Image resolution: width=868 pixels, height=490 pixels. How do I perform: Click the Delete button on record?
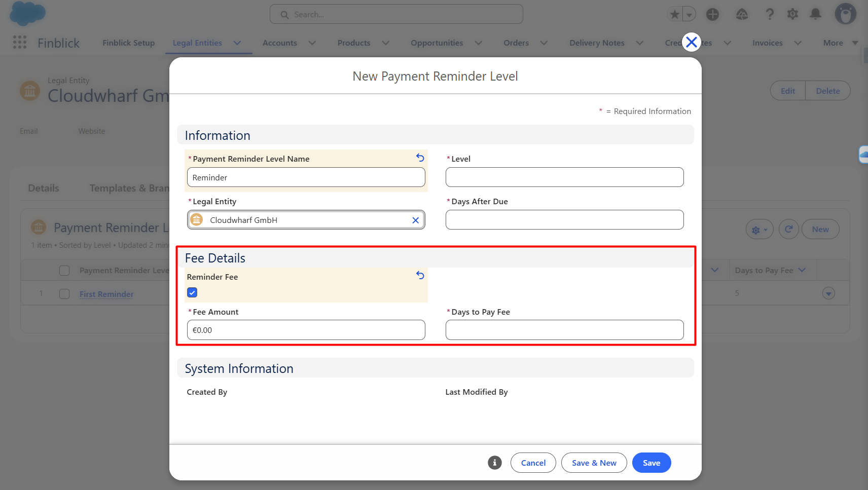pyautogui.click(x=828, y=91)
